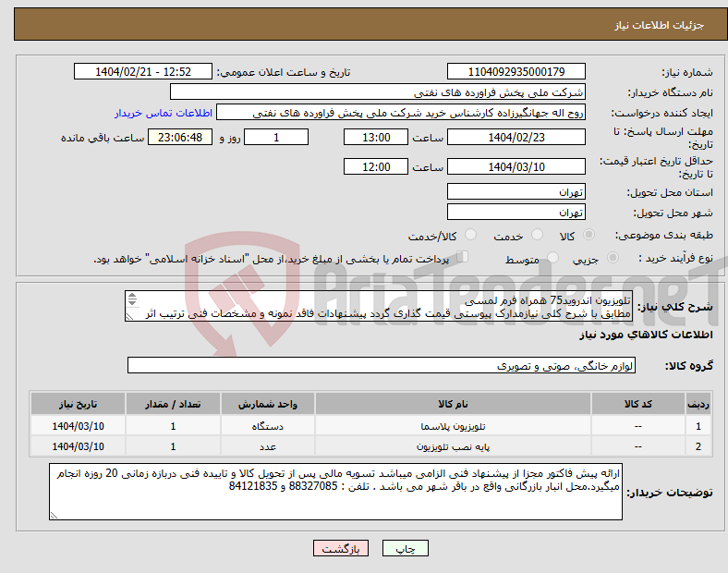The height and width of the screenshot is (573, 728).
Task: Select the کالا/خدمت radio button
Action: pos(470,235)
